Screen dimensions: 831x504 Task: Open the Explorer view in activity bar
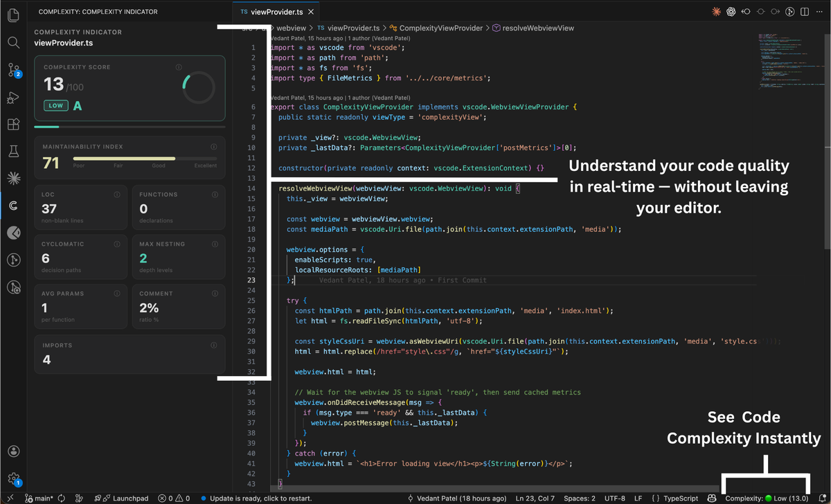click(13, 15)
